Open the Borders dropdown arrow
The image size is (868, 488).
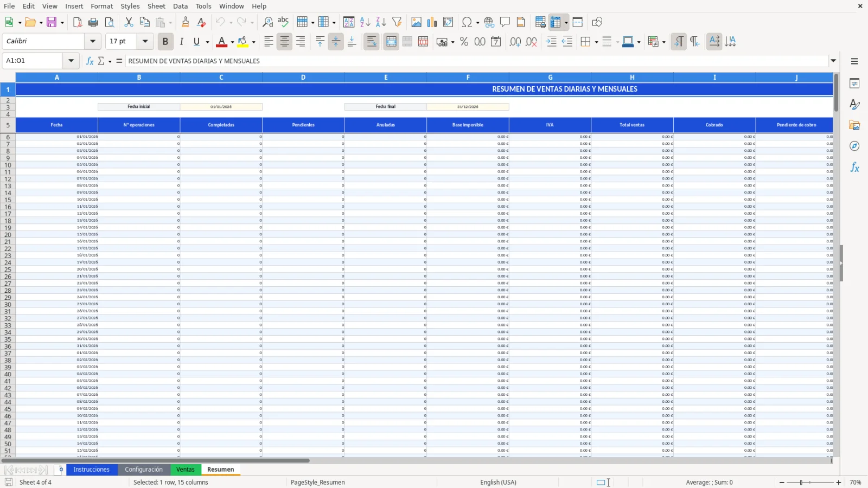click(596, 42)
